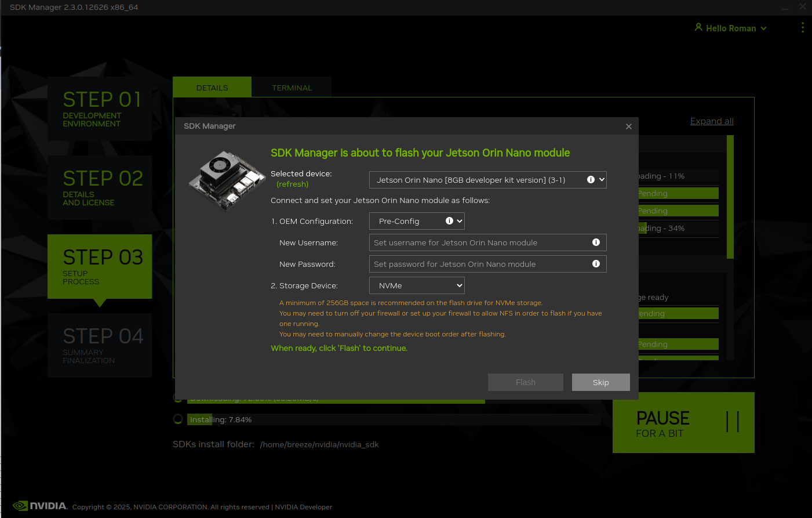Screen dimensions: 812x518
Task: Click info icon in New Password field
Action: (596, 264)
